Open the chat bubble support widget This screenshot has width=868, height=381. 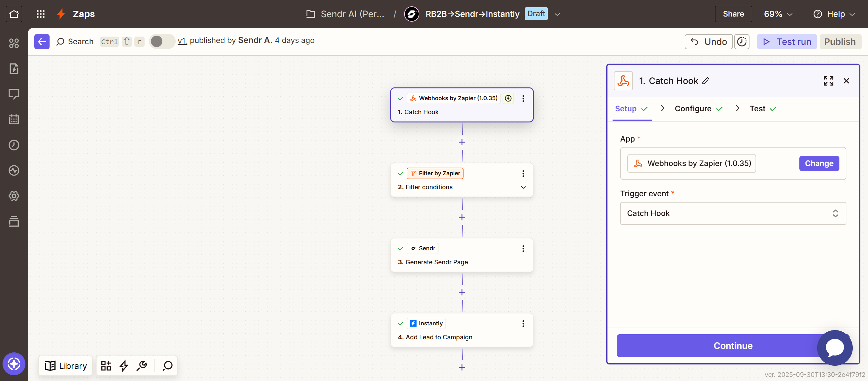[835, 347]
